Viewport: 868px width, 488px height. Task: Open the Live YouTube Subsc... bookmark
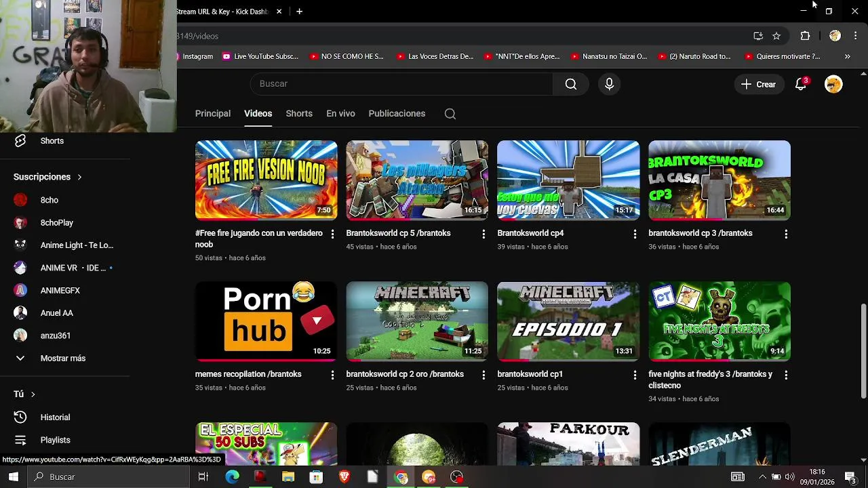(260, 57)
